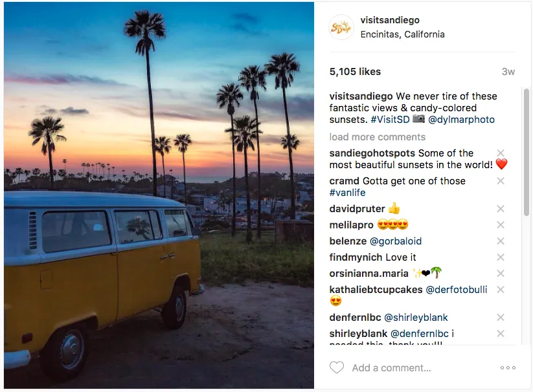The width and height of the screenshot is (533, 392).
Task: Remove the cramd comment with X
Action: (501, 181)
